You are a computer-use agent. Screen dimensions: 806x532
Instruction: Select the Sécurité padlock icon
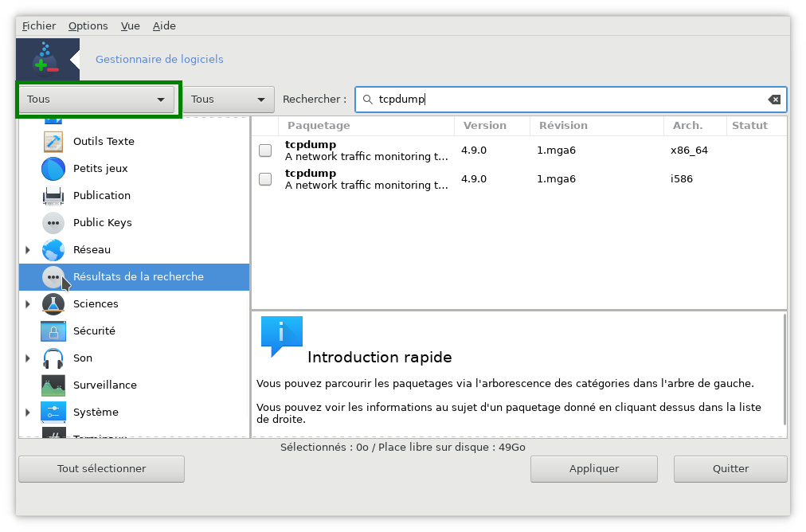pos(53,331)
